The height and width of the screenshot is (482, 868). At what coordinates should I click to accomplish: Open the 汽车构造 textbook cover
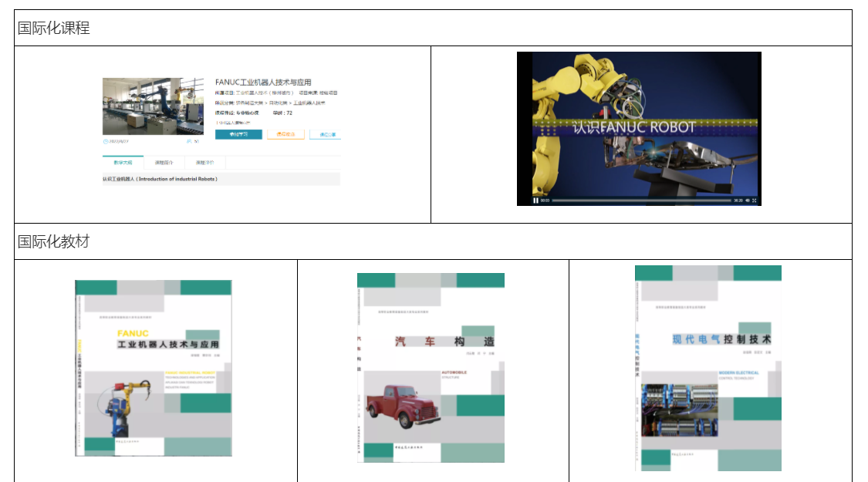point(431,367)
